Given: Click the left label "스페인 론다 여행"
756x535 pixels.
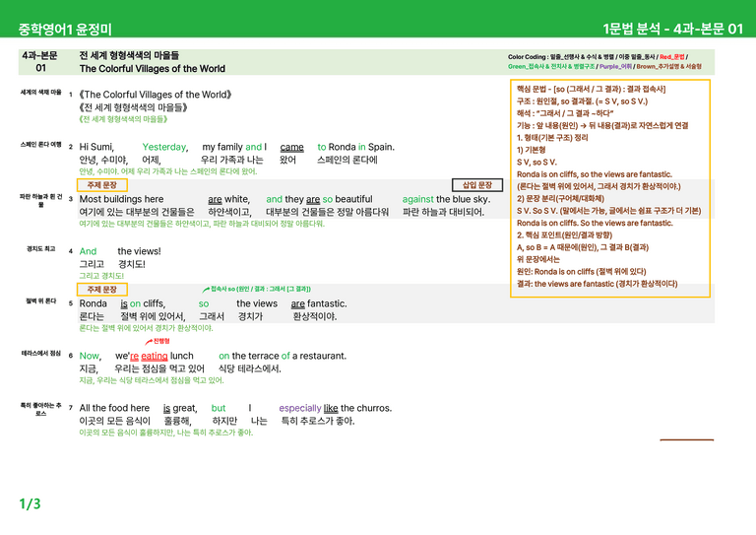Looking at the screenshot, I should tap(40, 144).
